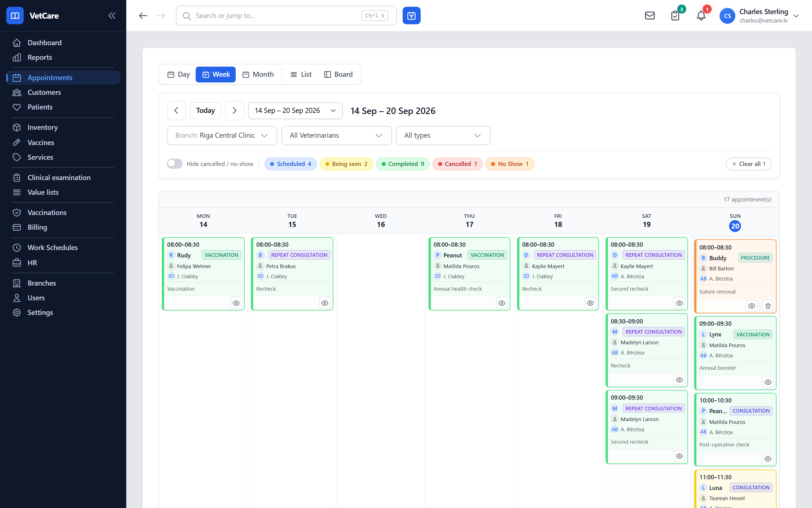View Peanut's Thursday appointment with eye icon
The image size is (812, 508).
coord(502,303)
